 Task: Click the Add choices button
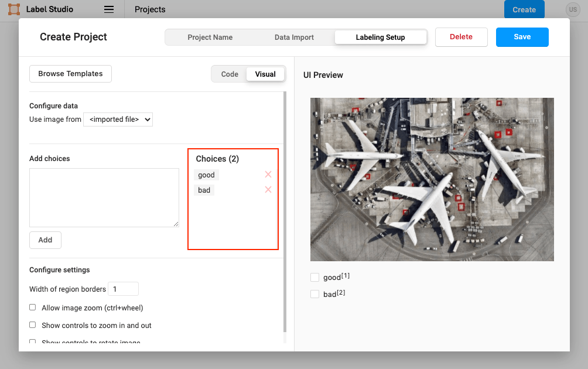click(45, 240)
